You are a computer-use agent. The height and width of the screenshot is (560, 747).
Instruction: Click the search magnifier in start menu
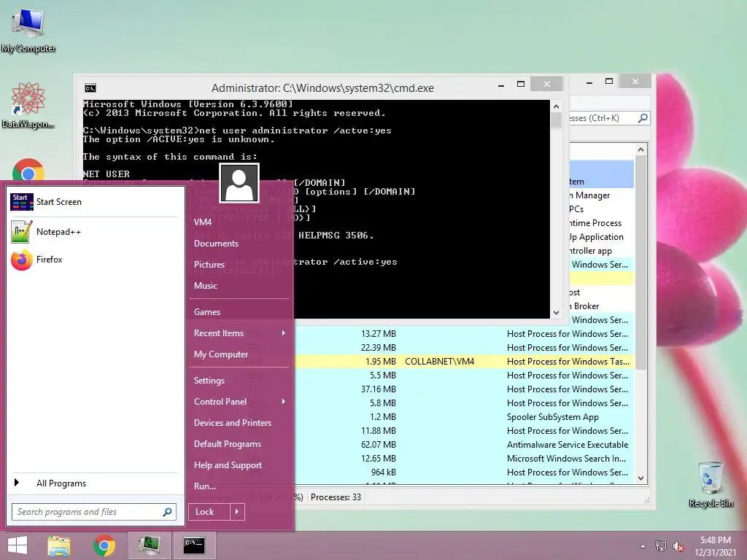[167, 512]
